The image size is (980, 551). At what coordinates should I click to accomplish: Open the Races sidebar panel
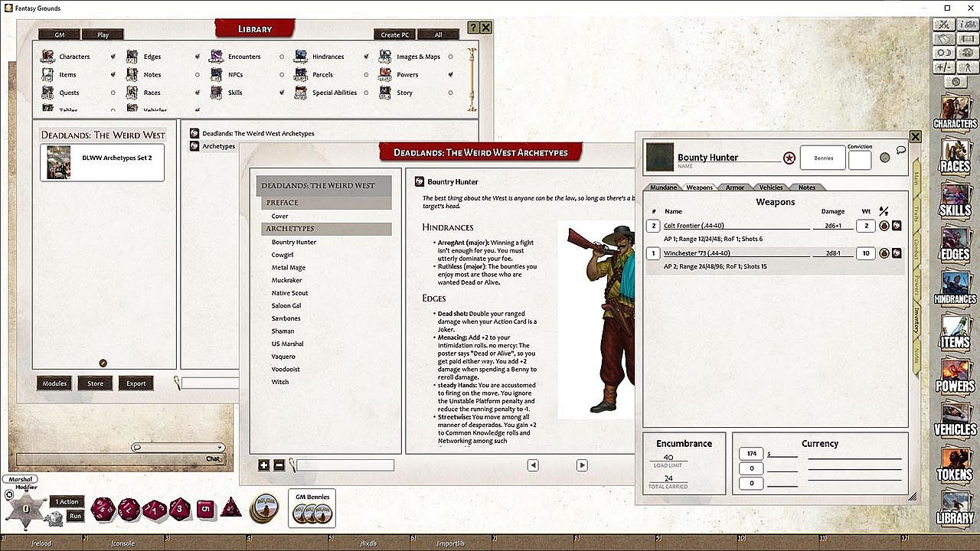point(955,155)
